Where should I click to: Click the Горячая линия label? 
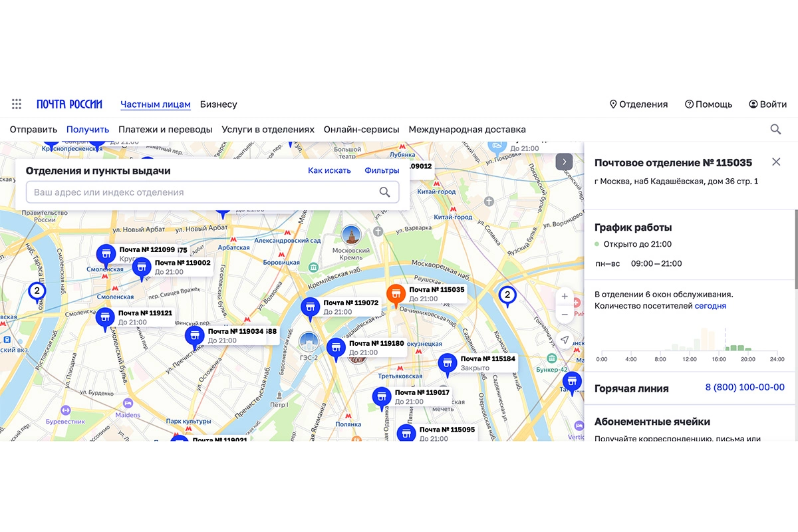click(x=632, y=388)
